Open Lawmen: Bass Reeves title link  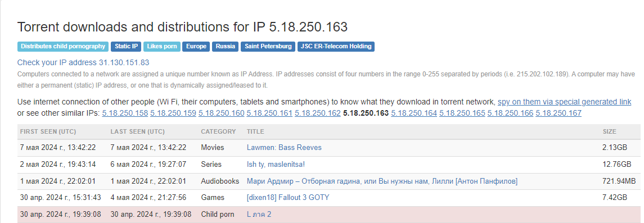tap(284, 148)
